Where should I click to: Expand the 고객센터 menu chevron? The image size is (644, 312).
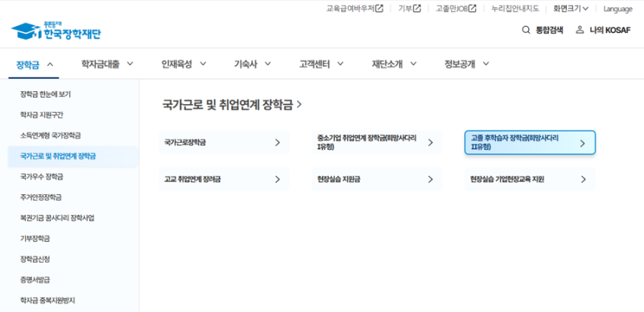tap(340, 64)
